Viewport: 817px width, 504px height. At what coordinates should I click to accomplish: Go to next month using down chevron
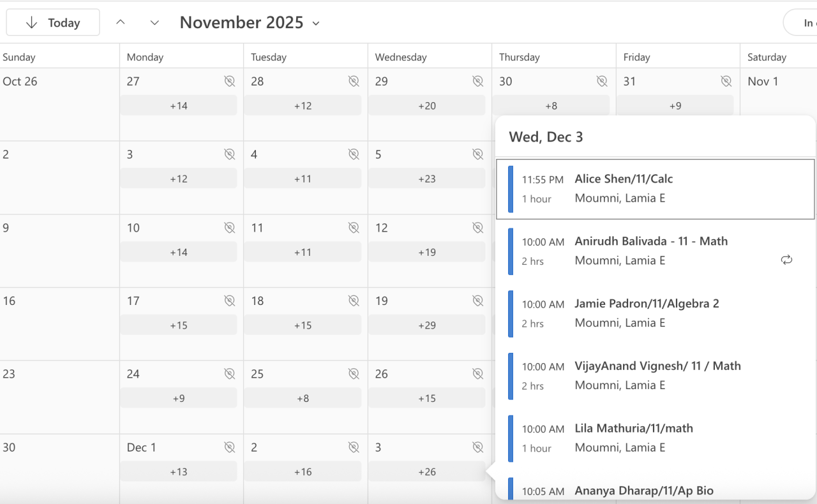pyautogui.click(x=154, y=23)
